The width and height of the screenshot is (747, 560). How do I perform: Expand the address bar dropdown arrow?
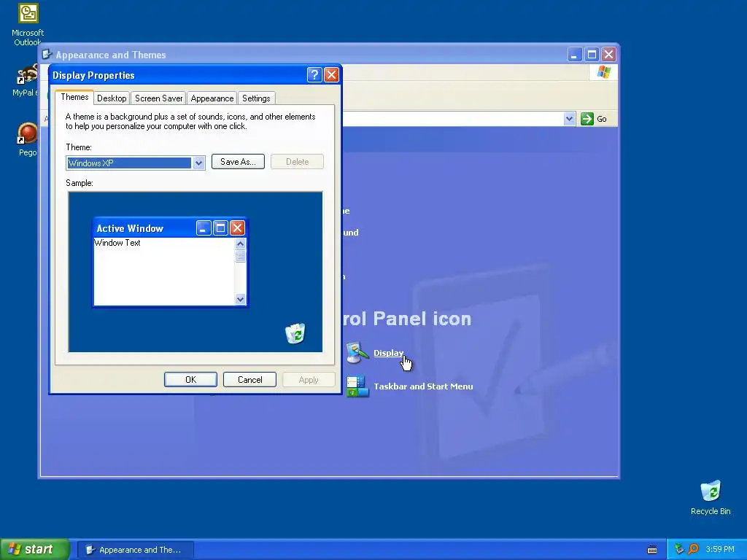coord(569,119)
